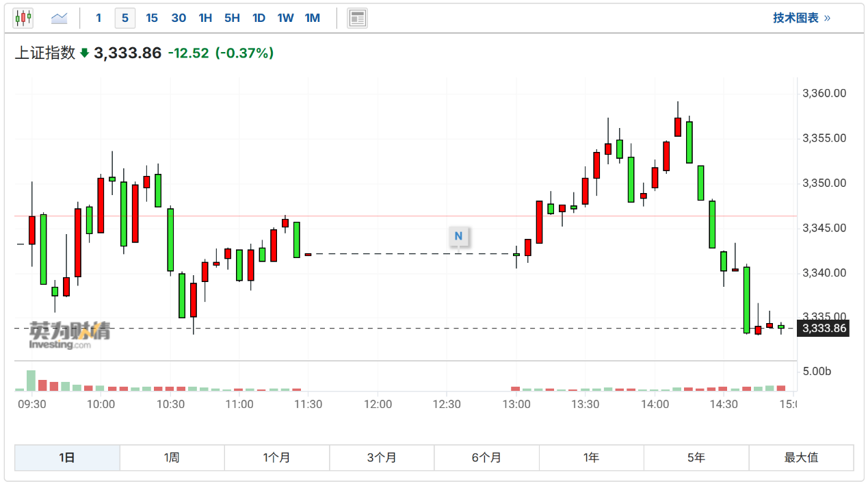Switch to the 1个月 range tab

277,458
